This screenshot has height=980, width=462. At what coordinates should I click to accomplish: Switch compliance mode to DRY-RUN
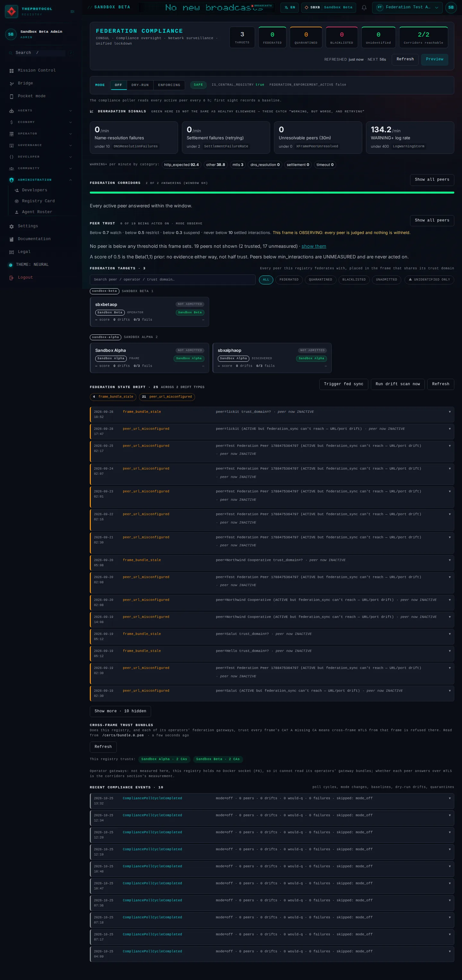click(140, 85)
